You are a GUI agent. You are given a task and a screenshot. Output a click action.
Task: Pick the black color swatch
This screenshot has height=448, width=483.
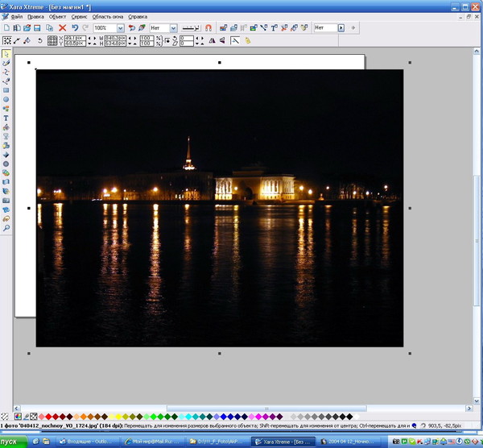[x=349, y=417]
